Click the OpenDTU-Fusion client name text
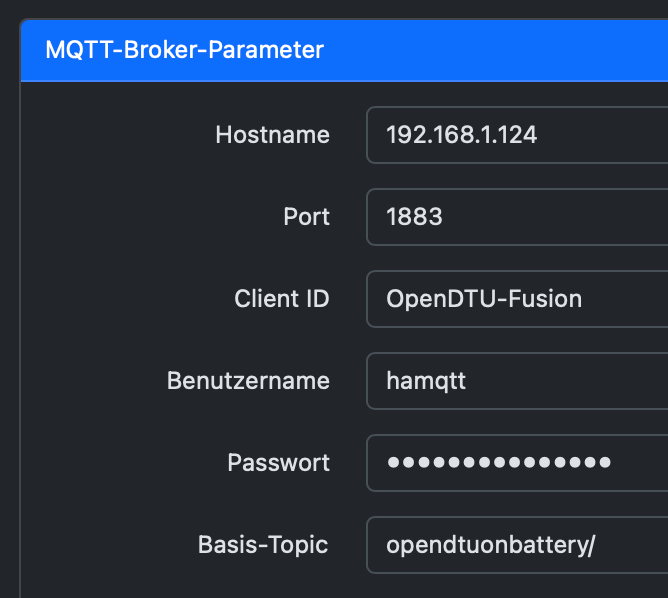Viewport: 668px width, 598px height. click(484, 299)
